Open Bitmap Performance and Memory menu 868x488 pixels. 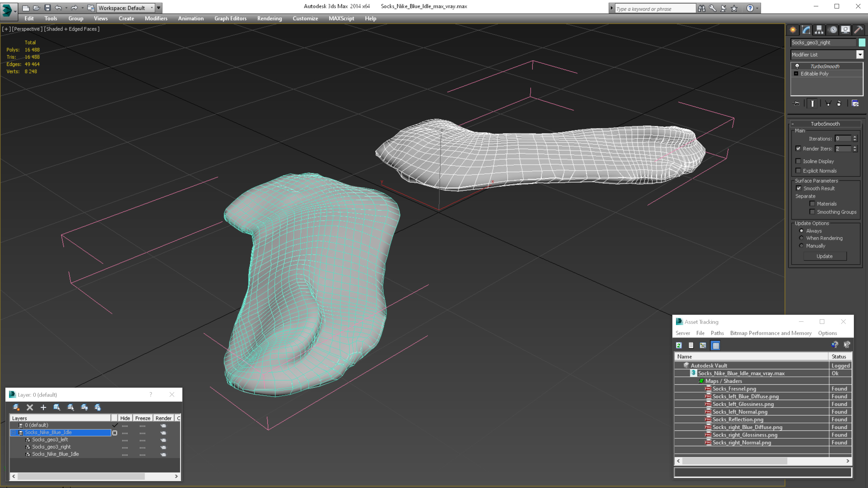pos(771,333)
